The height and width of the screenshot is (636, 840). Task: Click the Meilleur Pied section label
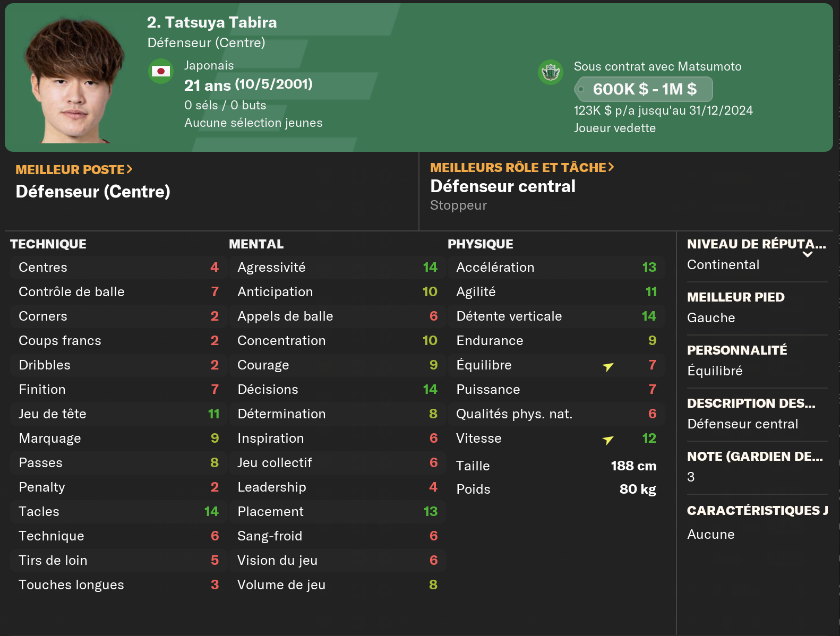(735, 297)
